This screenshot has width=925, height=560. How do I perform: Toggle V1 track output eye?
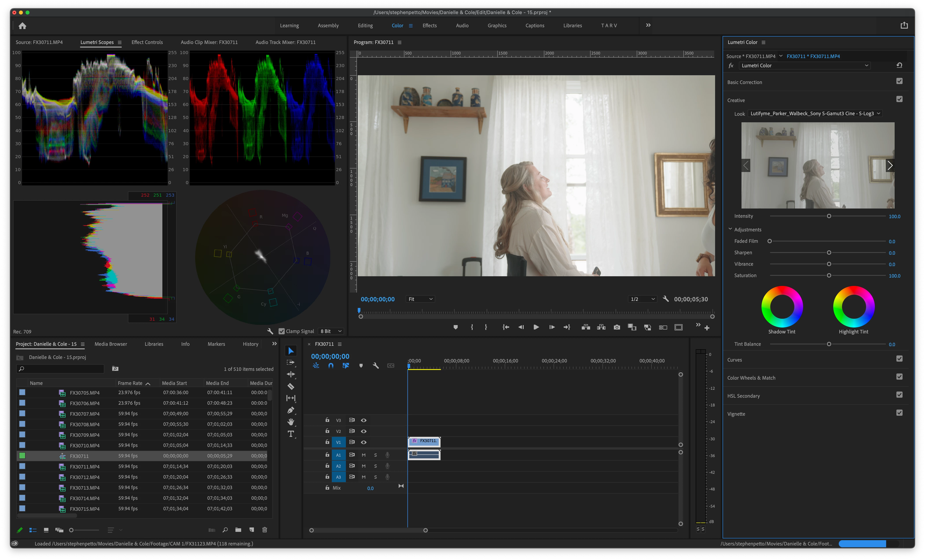363,442
